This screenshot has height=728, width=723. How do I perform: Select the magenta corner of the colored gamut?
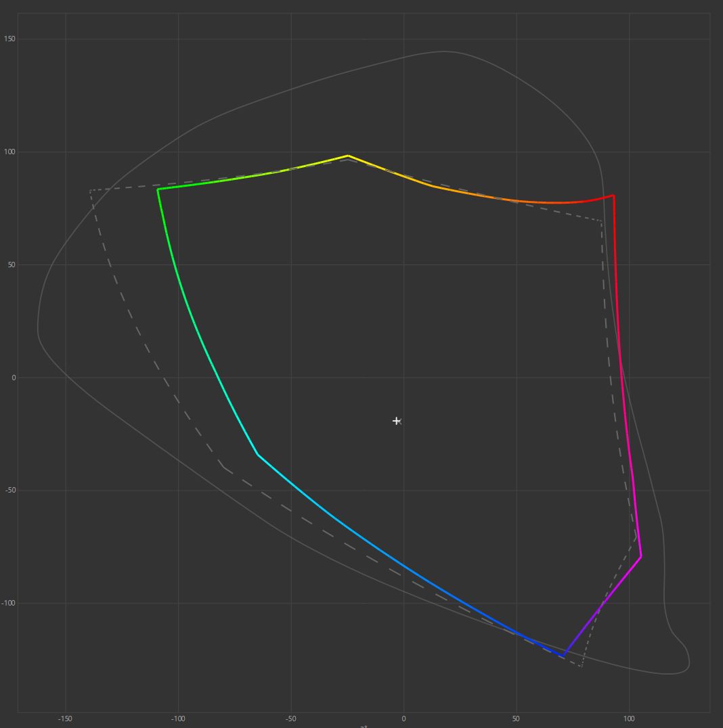[640, 556]
